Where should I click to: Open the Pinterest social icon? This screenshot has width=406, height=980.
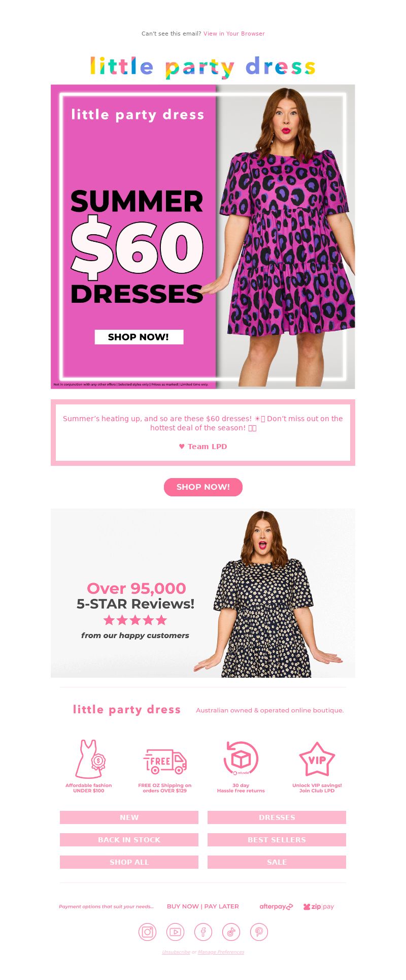259,932
